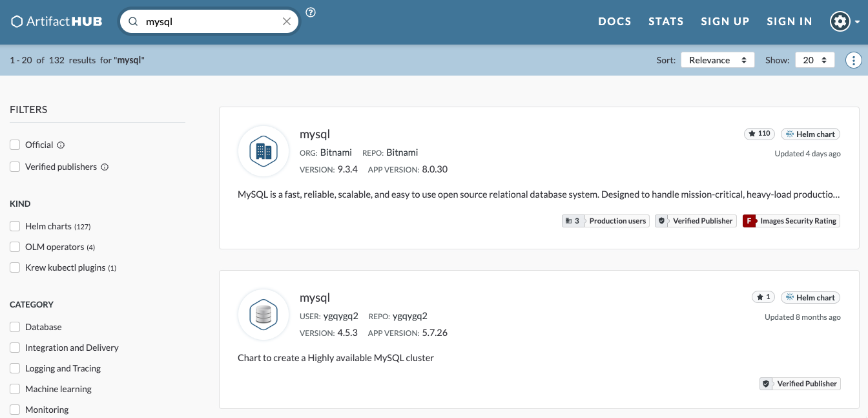Click the Production users badge
The width and height of the screenshot is (868, 418).
pos(606,221)
